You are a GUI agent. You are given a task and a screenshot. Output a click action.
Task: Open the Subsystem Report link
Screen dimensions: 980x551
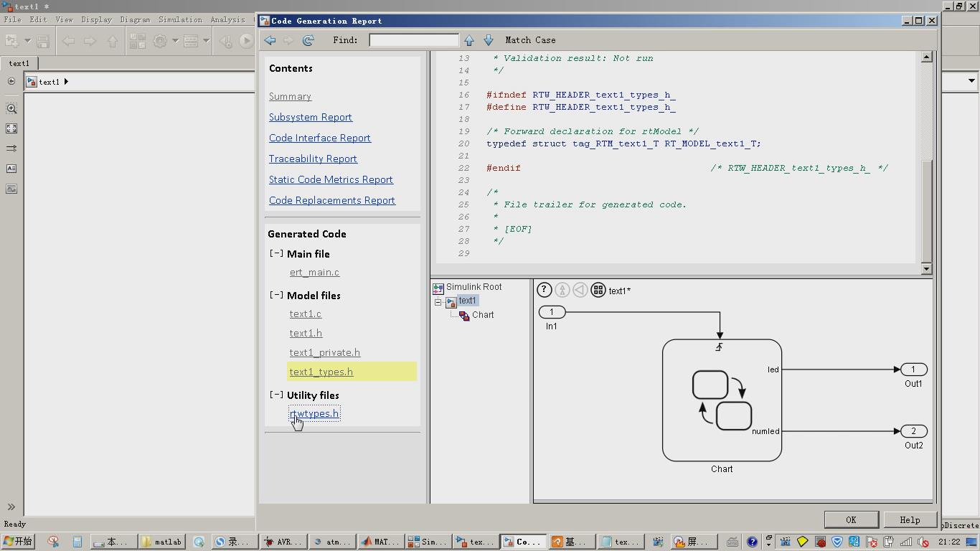pyautogui.click(x=311, y=117)
